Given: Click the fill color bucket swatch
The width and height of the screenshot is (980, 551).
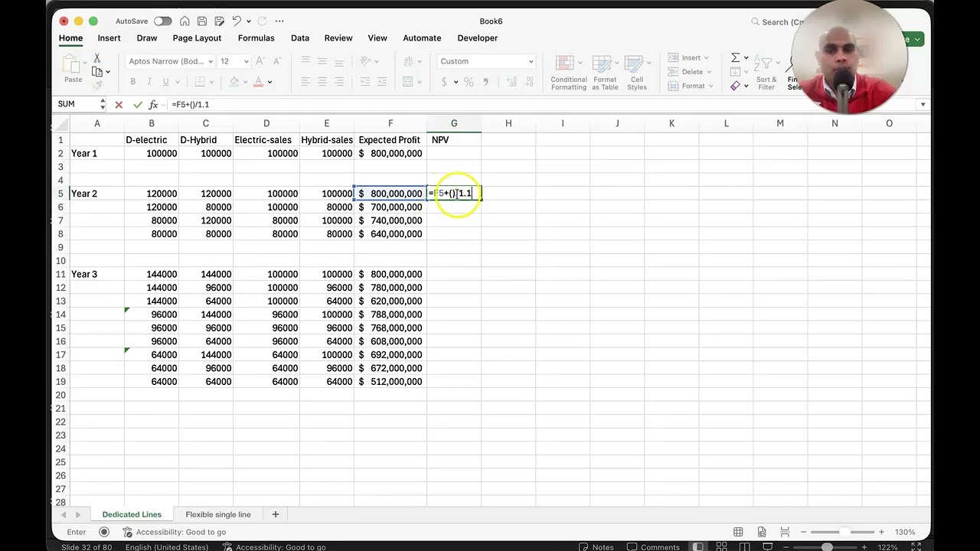Looking at the screenshot, I should pyautogui.click(x=233, y=82).
